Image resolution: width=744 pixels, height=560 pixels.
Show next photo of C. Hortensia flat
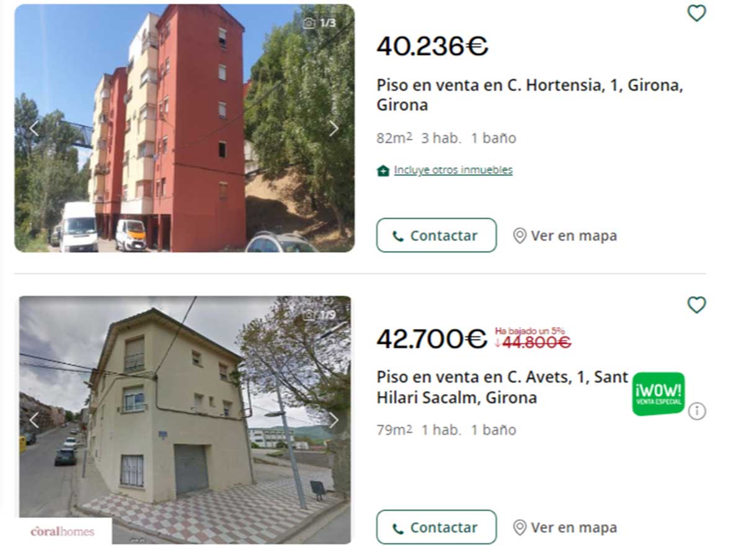334,128
